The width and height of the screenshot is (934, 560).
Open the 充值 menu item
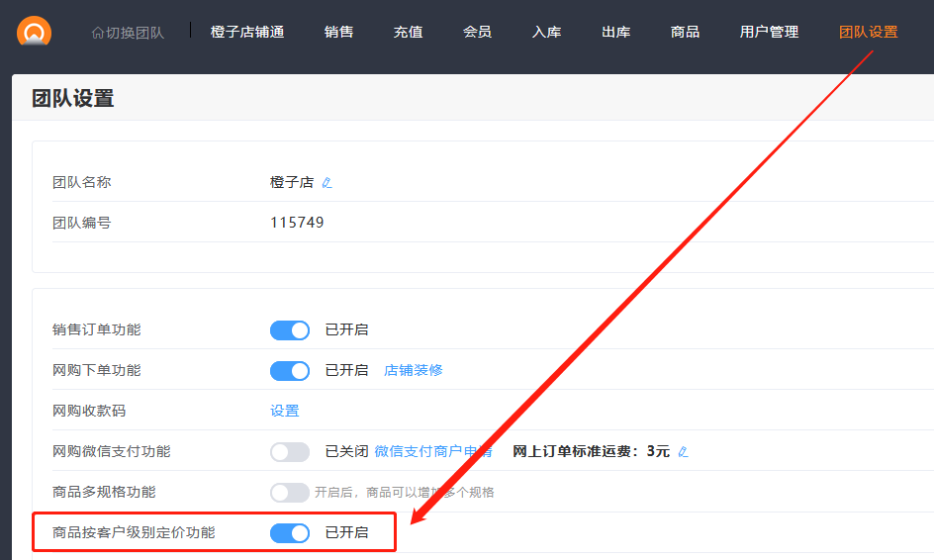pos(408,32)
